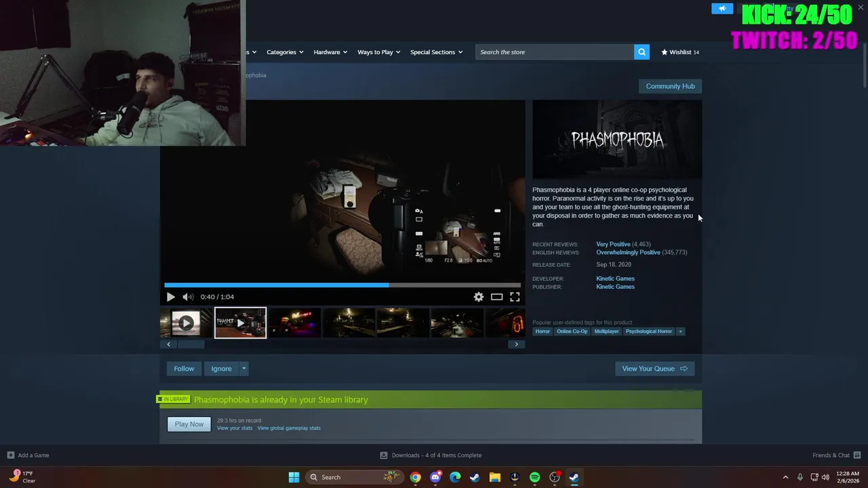This screenshot has height=488, width=868.
Task: Open the Hardware dropdown menu
Action: [330, 52]
